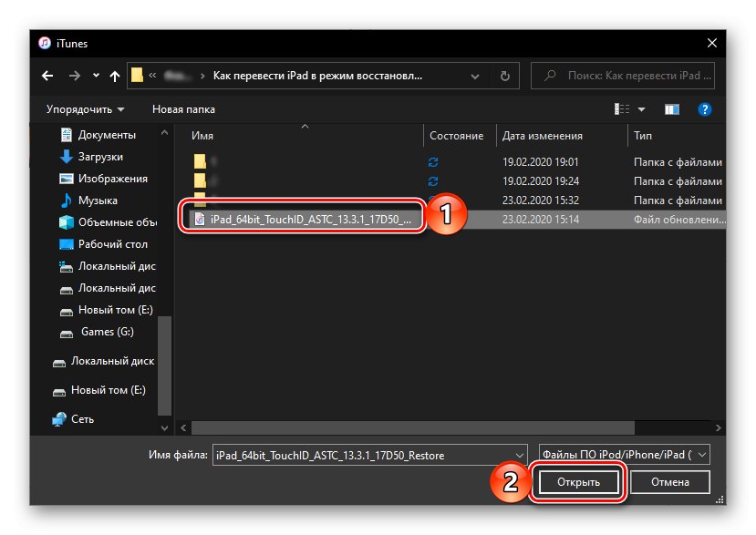Click the Изображения pictures icon
The height and width of the screenshot is (535, 756).
(66, 179)
